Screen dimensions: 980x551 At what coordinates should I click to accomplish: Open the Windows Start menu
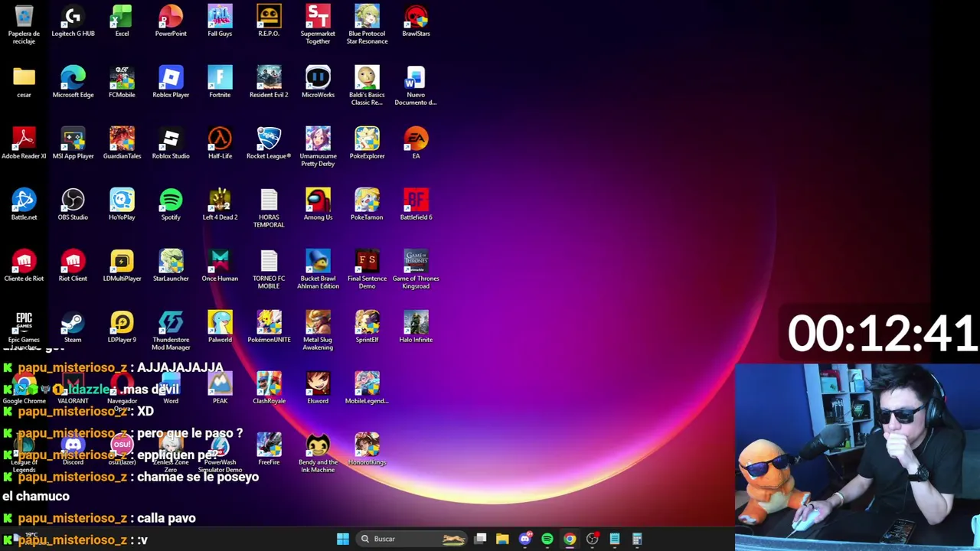coord(343,539)
